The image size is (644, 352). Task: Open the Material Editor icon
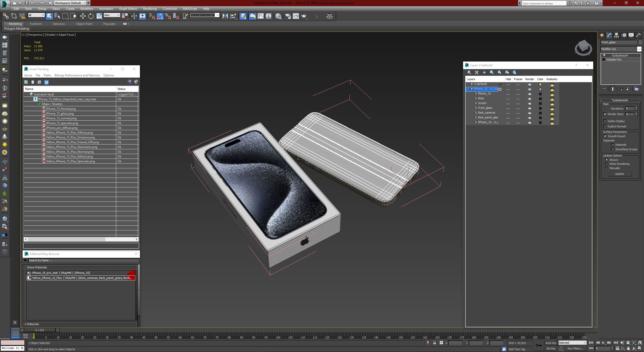(278, 16)
